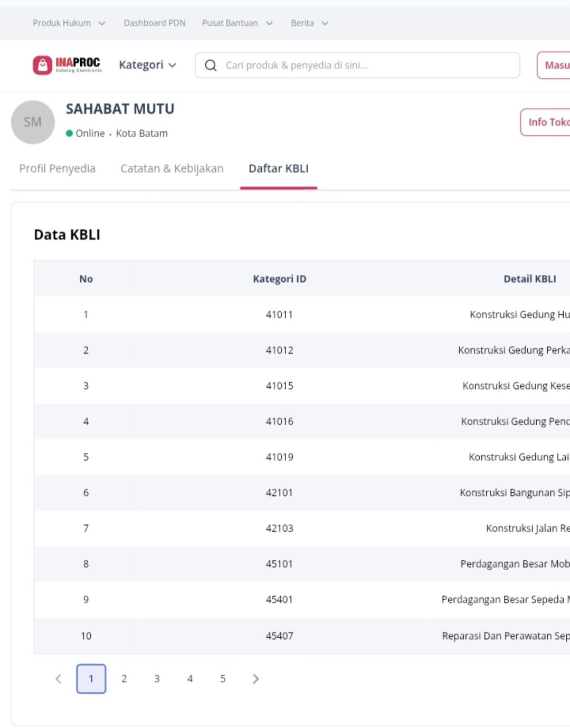The width and height of the screenshot is (570, 728).
Task: Expand the Produk Hukum menu
Action: pos(69,23)
